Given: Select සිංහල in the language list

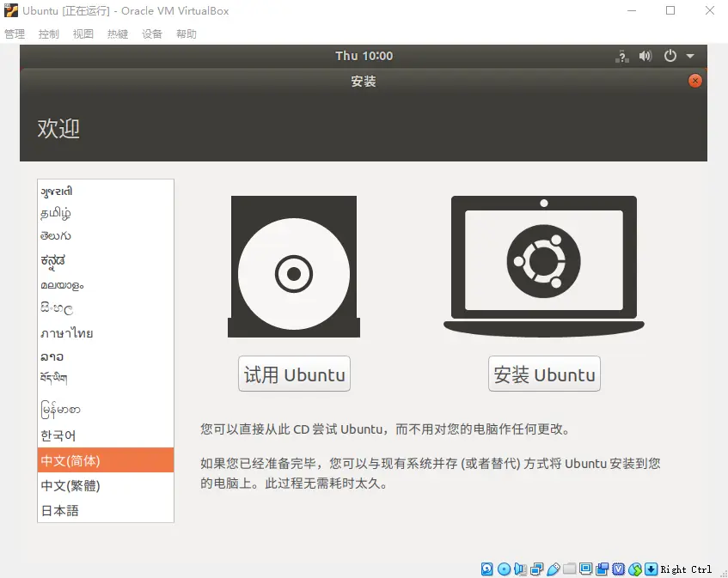Looking at the screenshot, I should pyautogui.click(x=106, y=308).
